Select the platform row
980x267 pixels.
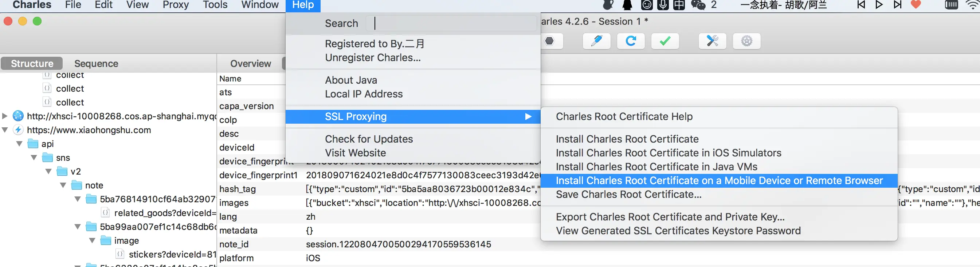599,258
